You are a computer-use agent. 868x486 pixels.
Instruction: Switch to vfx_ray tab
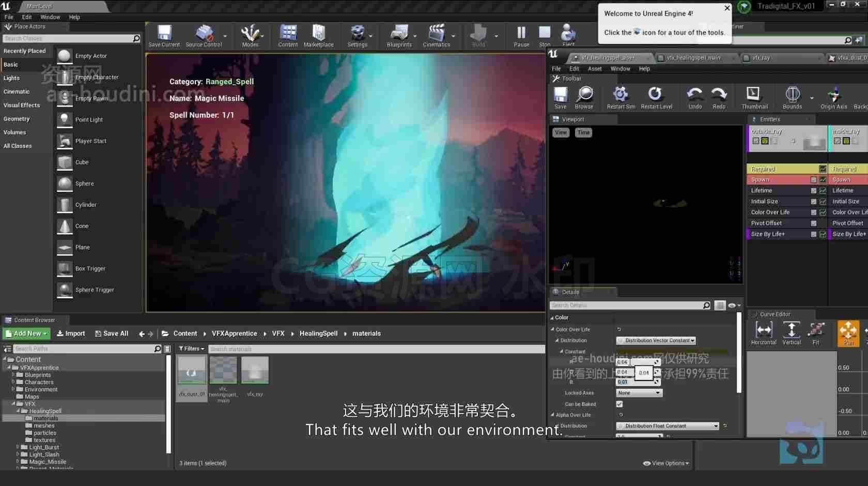click(x=761, y=58)
